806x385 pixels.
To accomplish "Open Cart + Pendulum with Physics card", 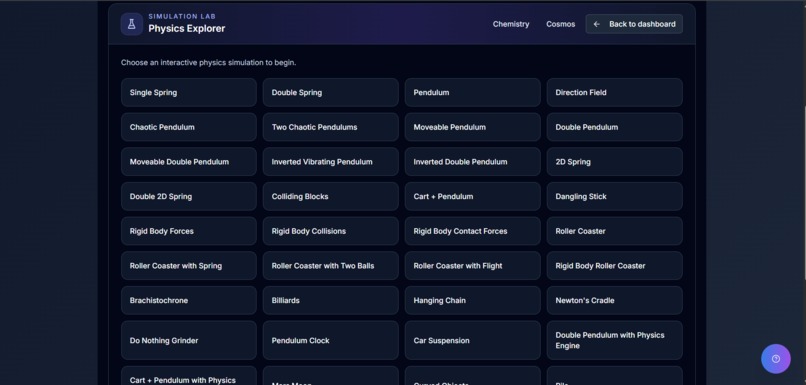I will 189,376.
